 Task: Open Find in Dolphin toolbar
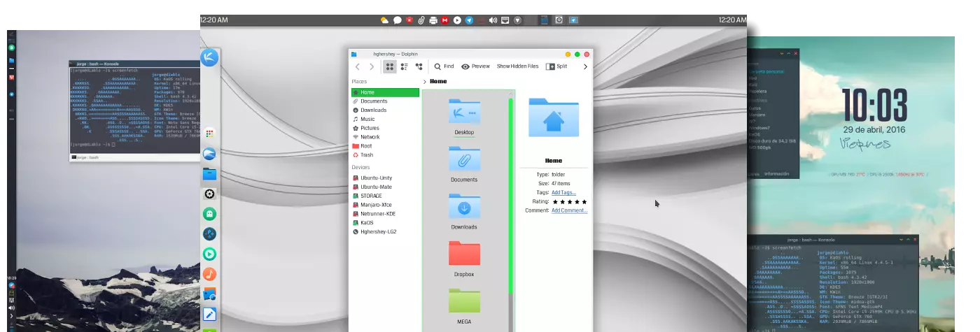(444, 66)
